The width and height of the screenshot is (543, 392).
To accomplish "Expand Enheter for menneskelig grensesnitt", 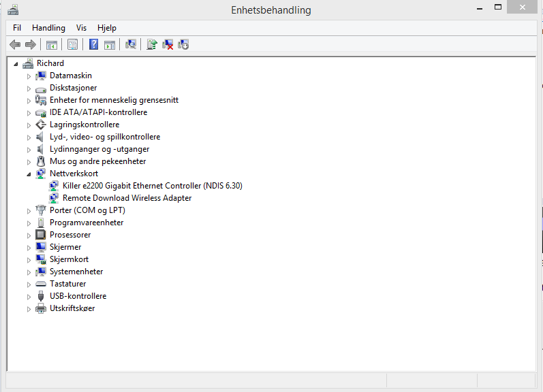I will click(x=29, y=101).
